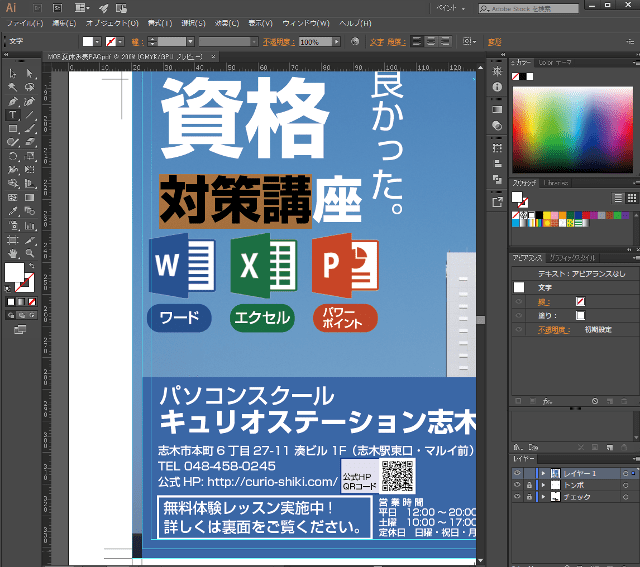This screenshot has width=640, height=567.
Task: Switch swatches panel to list view
Action: [x=618, y=198]
